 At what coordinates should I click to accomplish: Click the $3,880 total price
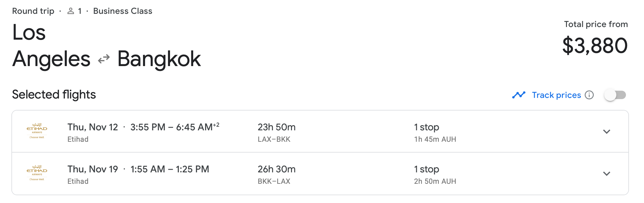tap(595, 45)
